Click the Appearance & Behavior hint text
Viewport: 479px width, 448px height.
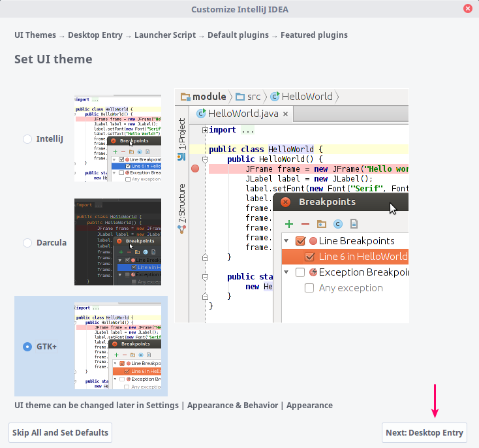(232, 405)
